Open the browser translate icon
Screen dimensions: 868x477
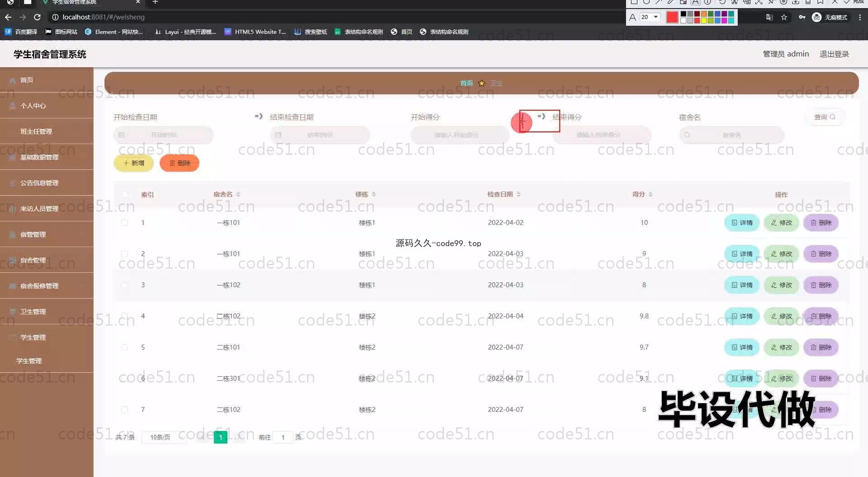tap(769, 17)
